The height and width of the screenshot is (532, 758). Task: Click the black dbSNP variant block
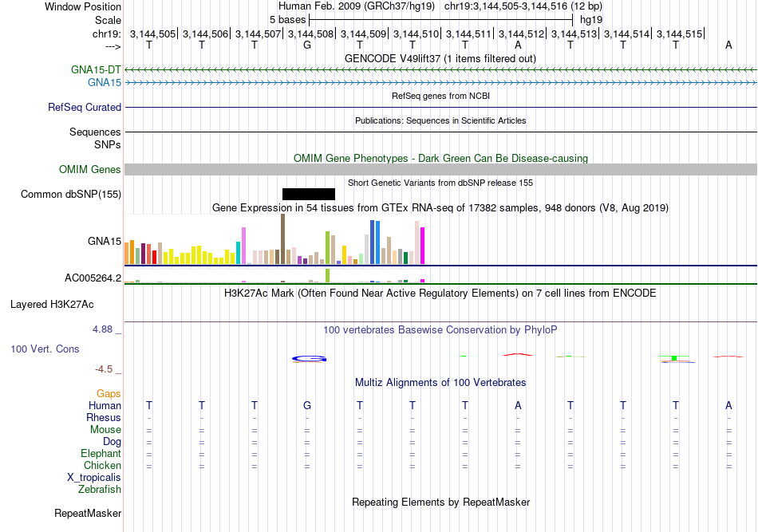point(309,195)
